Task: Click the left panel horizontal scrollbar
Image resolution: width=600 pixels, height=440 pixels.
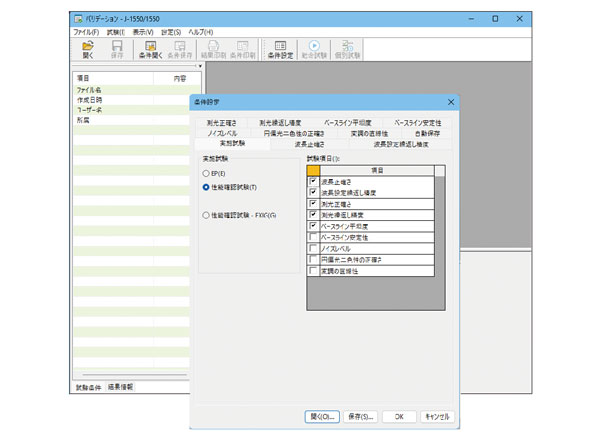Action: coord(135,375)
